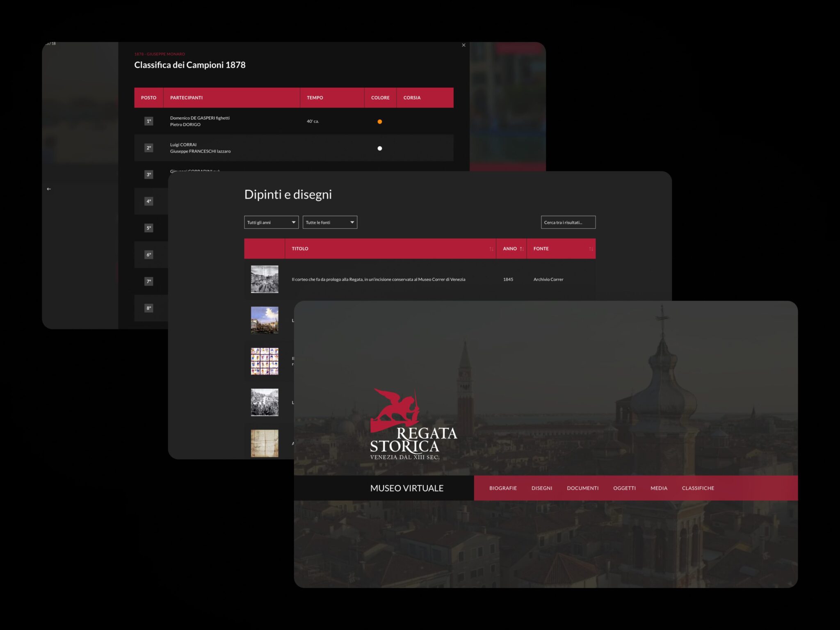Click the 8th place position badge

[x=148, y=308]
